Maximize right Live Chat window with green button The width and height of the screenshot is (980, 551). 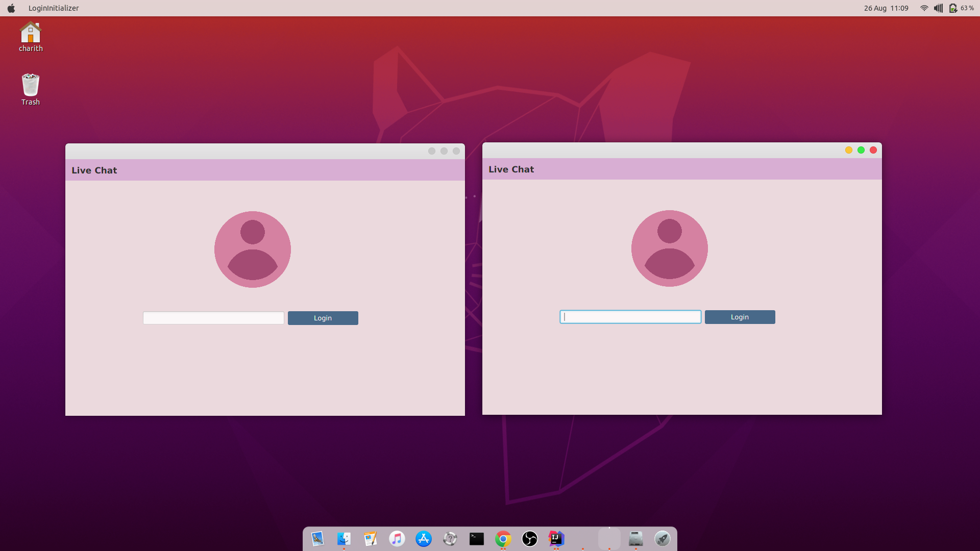[861, 150]
